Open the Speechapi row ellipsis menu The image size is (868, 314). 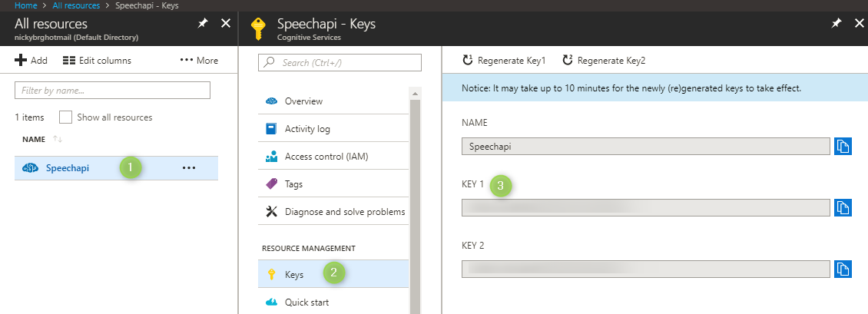click(x=189, y=168)
